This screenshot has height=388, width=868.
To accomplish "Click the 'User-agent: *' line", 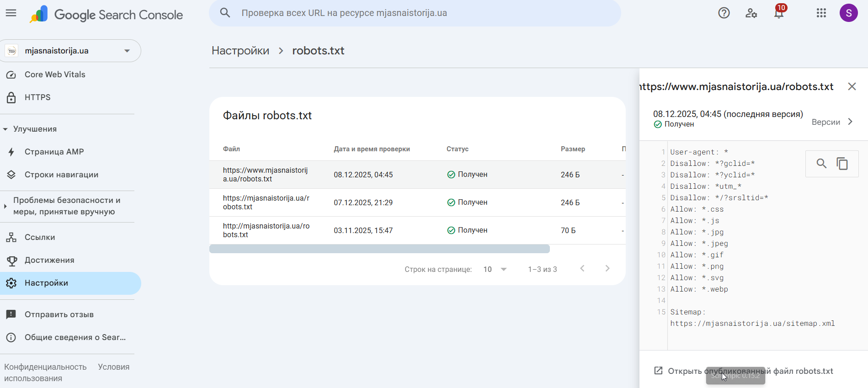I will coord(699,152).
